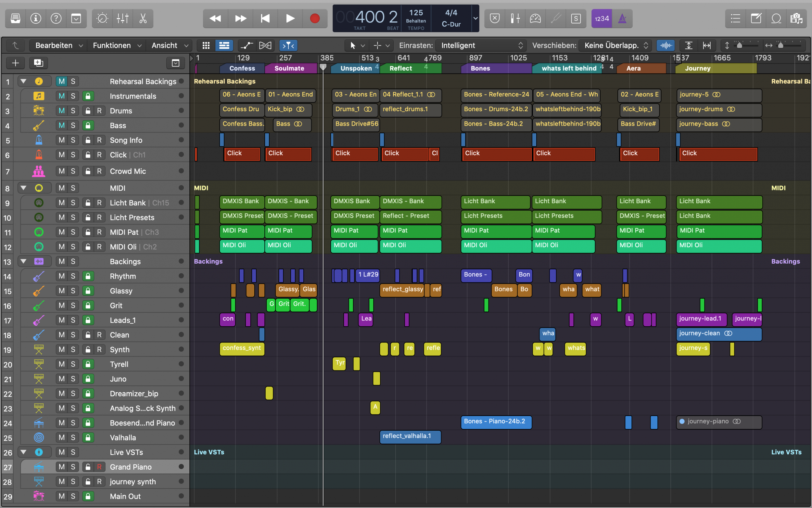Click the add new track plus icon
Screen dimensions: 812x508
(16, 63)
